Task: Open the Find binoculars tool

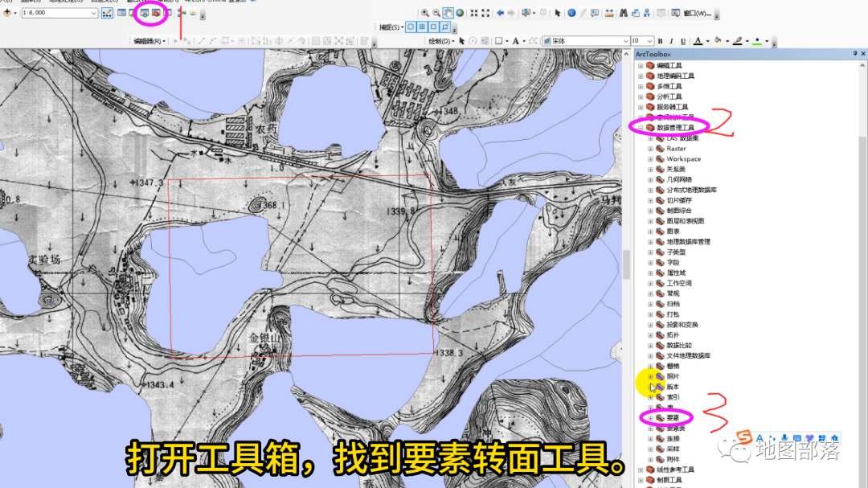Action: [624, 13]
